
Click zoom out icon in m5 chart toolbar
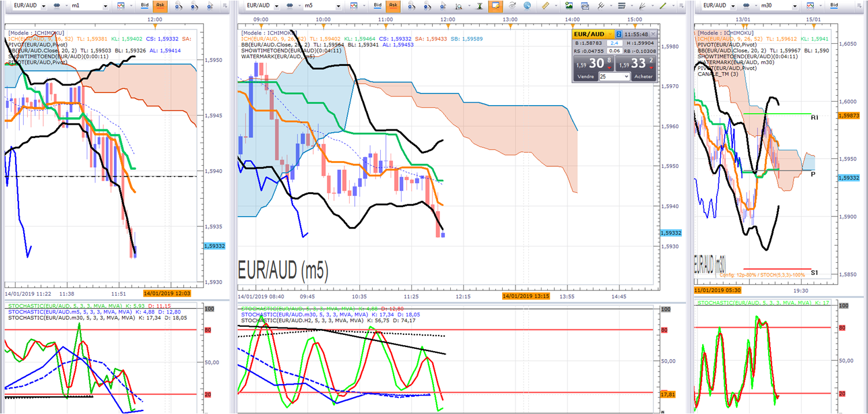click(427, 6)
